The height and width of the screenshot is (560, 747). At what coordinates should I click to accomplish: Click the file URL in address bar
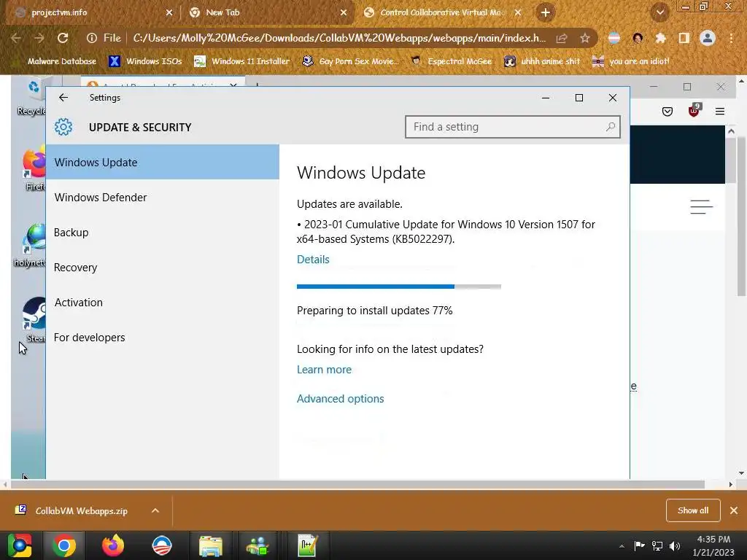coord(339,38)
